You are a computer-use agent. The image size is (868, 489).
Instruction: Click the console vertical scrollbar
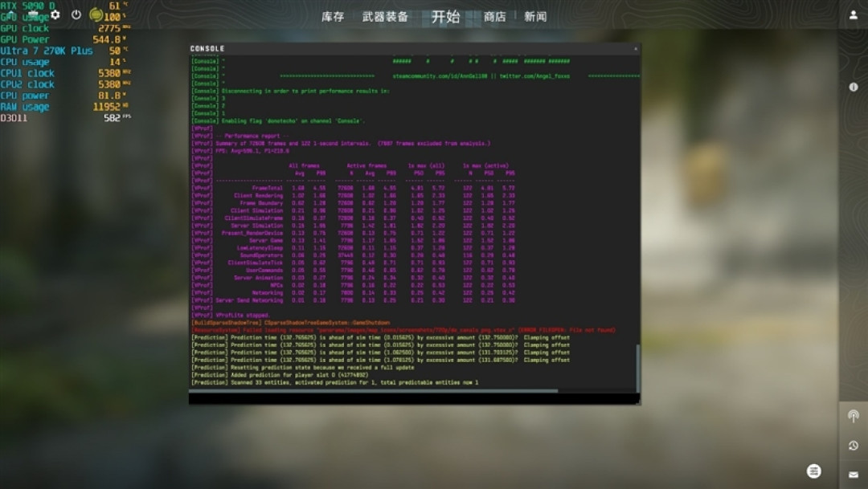637,368
